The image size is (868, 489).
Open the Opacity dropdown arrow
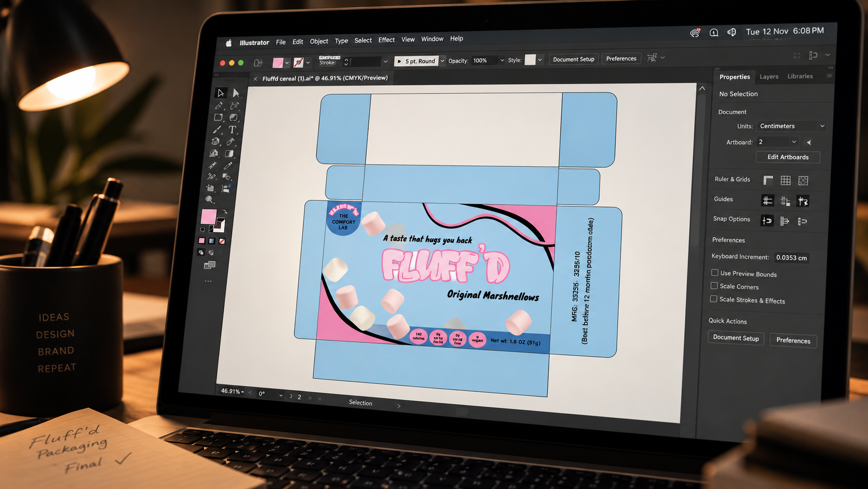501,60
